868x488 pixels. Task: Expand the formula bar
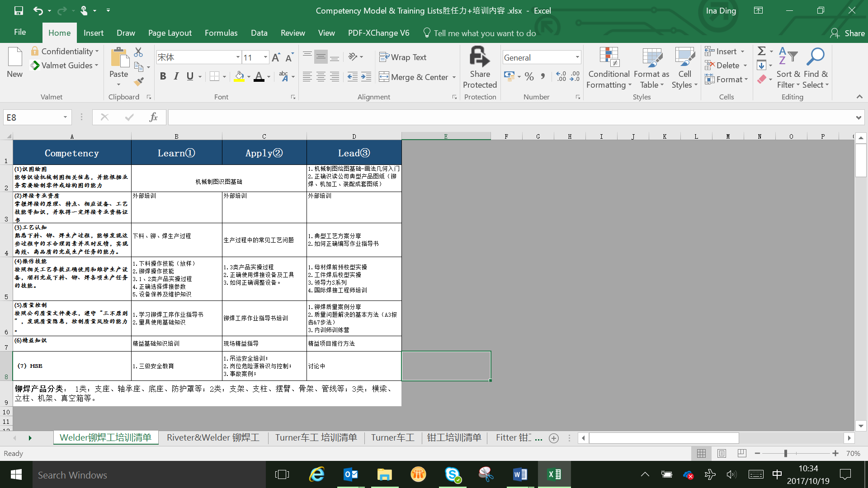[858, 117]
